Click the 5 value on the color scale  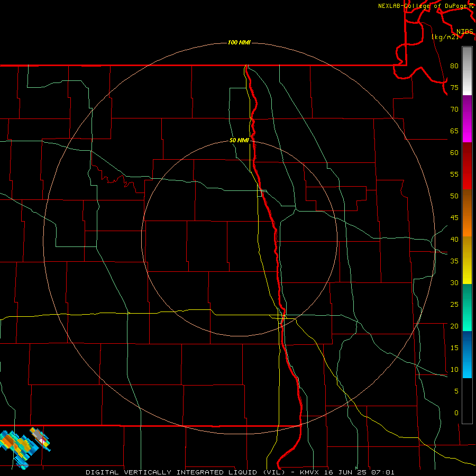click(x=456, y=391)
